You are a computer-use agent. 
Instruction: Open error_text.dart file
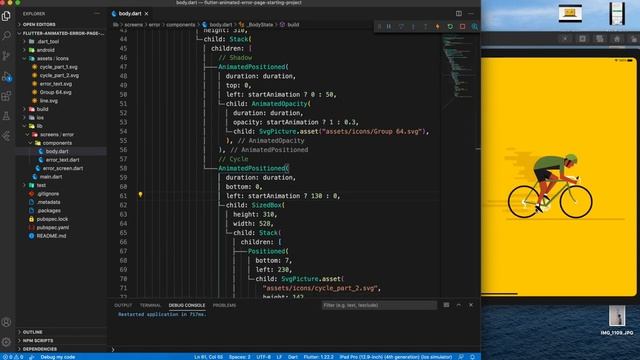click(62, 160)
